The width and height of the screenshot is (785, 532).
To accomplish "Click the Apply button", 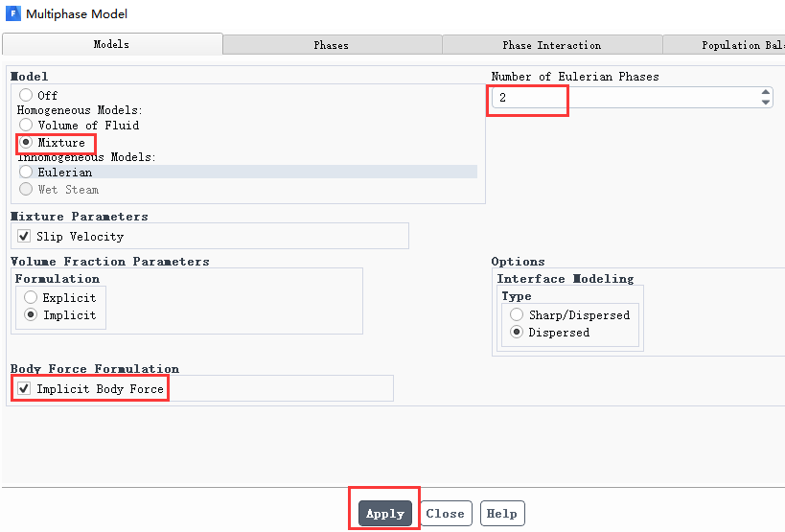I will click(385, 514).
